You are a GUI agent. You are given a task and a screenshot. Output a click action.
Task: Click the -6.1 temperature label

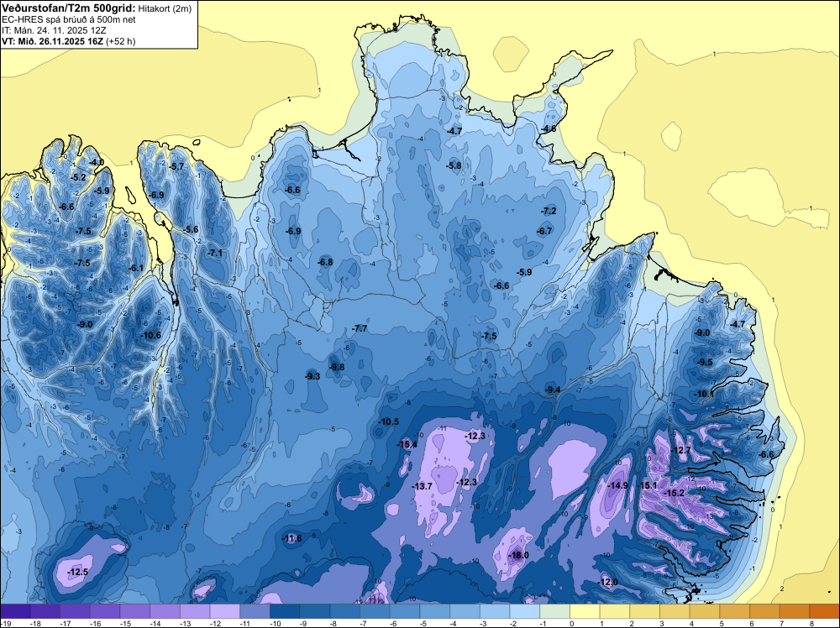136,268
